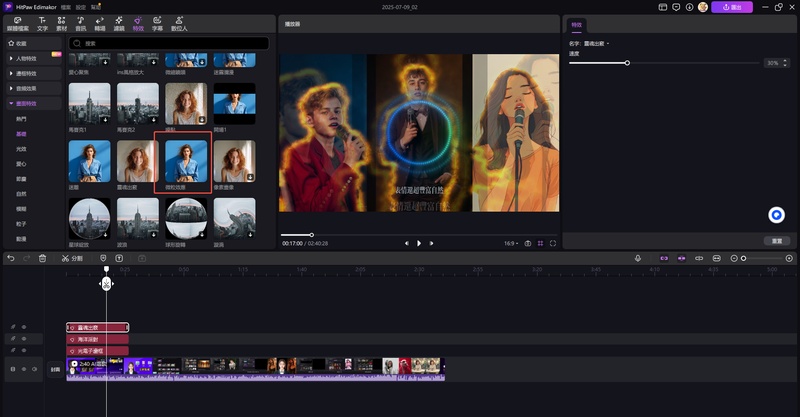Toggle fullscreen preview in the player
Viewport: 800px width, 417px height.
point(553,243)
